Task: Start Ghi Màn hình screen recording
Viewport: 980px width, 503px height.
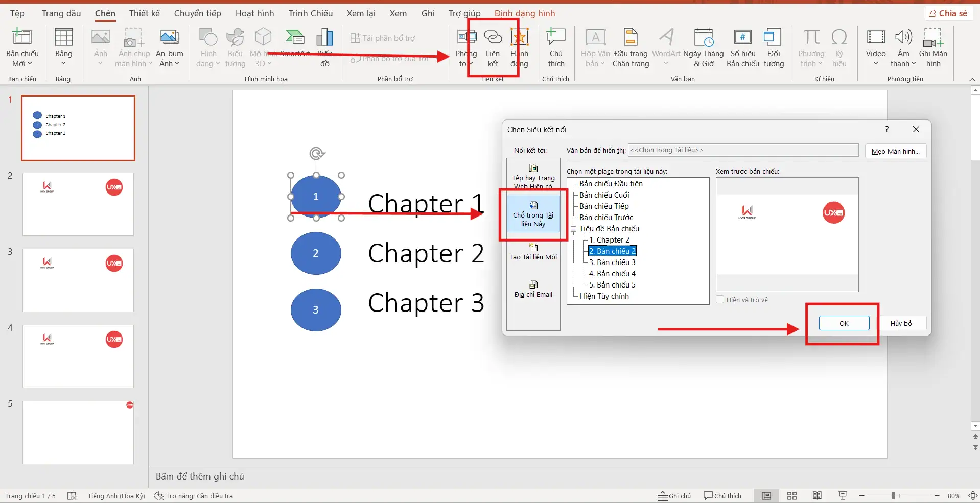Action: pos(934,46)
